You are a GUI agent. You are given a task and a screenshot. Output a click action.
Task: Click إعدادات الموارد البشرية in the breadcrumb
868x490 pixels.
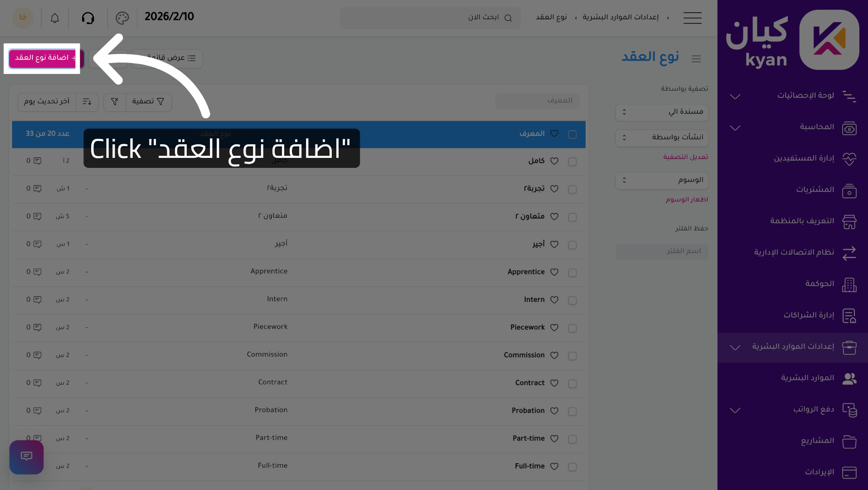point(620,16)
